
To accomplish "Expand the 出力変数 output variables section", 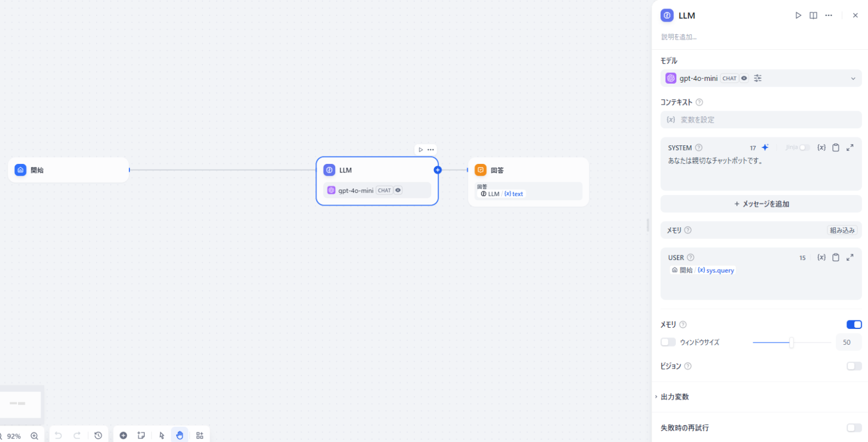I will point(675,397).
